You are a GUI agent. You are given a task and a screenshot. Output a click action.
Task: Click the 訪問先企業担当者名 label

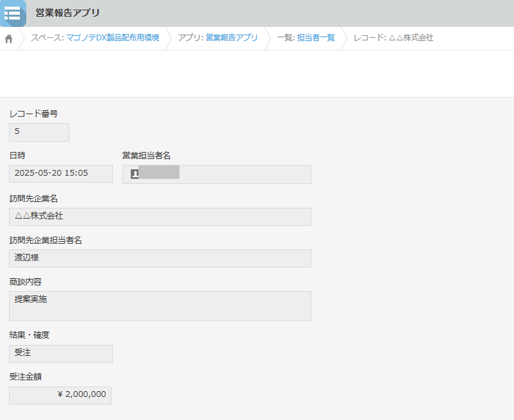coord(46,240)
